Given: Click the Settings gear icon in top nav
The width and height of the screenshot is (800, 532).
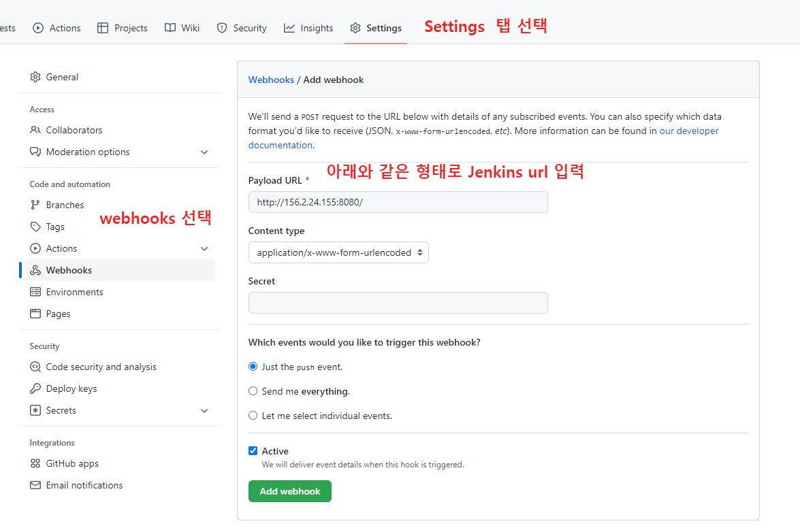Looking at the screenshot, I should (355, 28).
